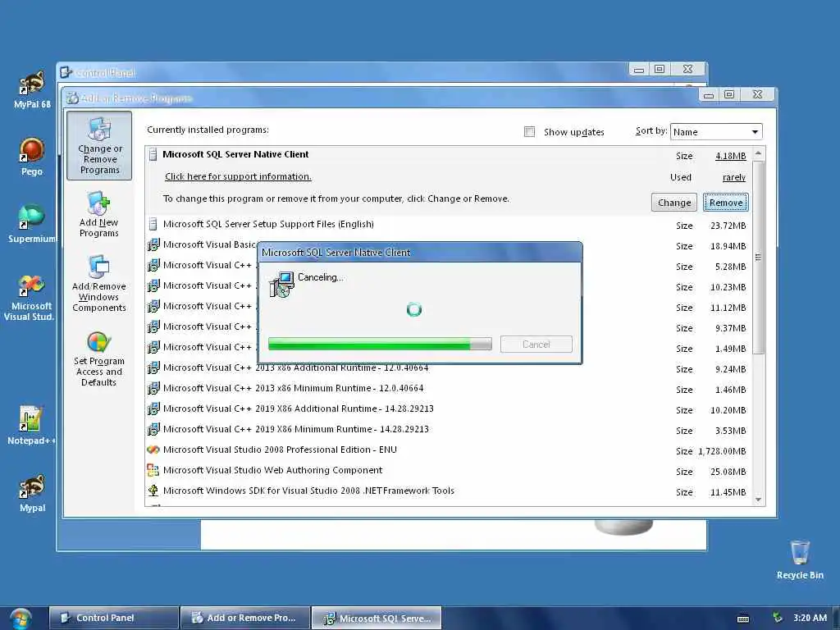The image size is (840, 630).
Task: Open Add/Remove Windows Components
Action: pyautogui.click(x=99, y=284)
